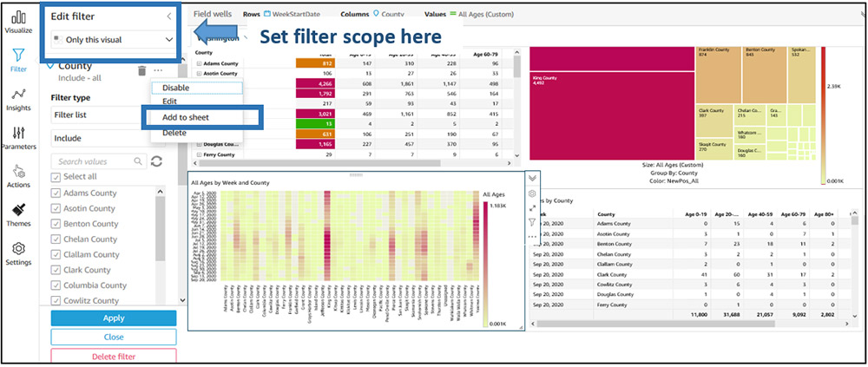Open the filter scope 'Only this visual' dropdown
This screenshot has height=367, width=868.
point(113,40)
